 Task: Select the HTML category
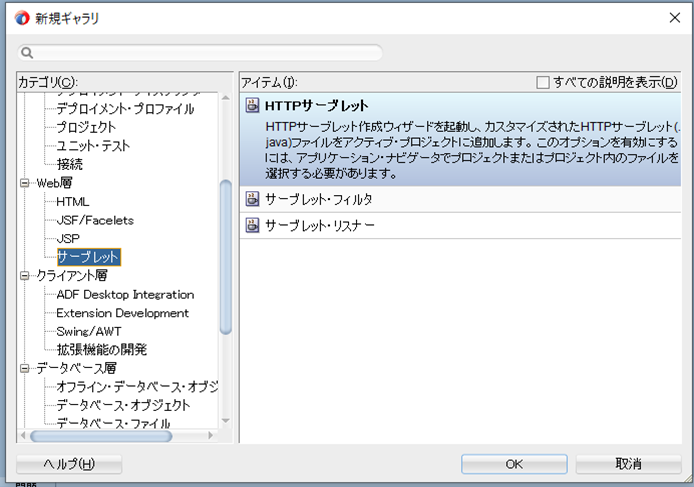[x=73, y=202]
